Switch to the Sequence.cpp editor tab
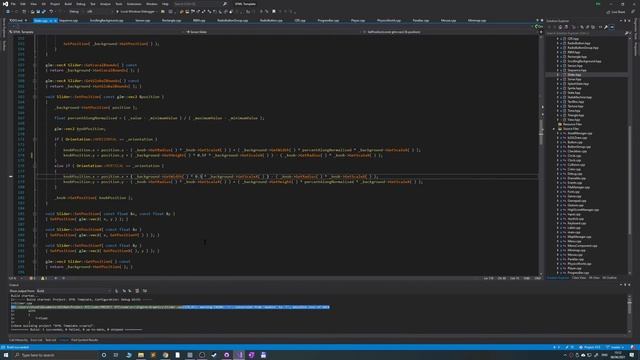640x360 pixels. pyautogui.click(x=69, y=20)
